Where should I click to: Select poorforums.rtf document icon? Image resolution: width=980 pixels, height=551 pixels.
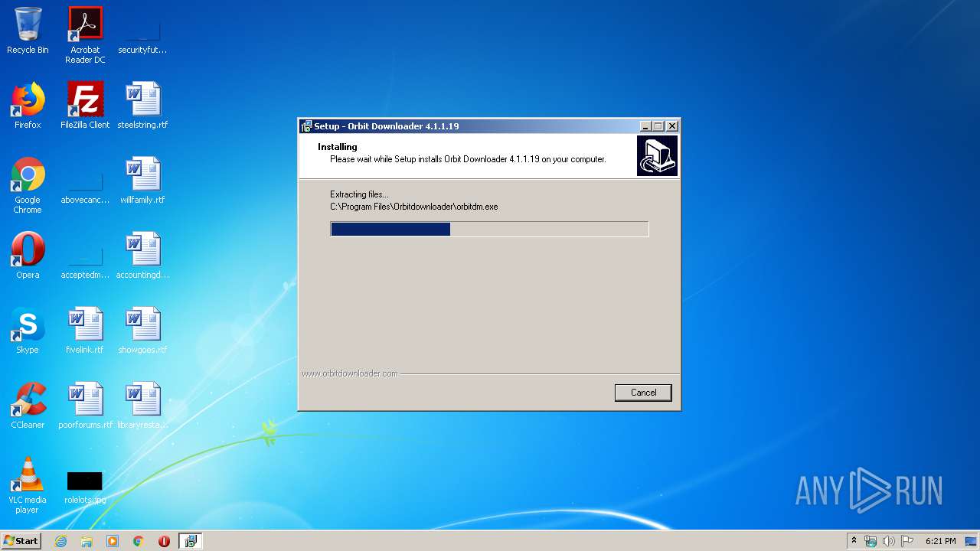tap(85, 406)
